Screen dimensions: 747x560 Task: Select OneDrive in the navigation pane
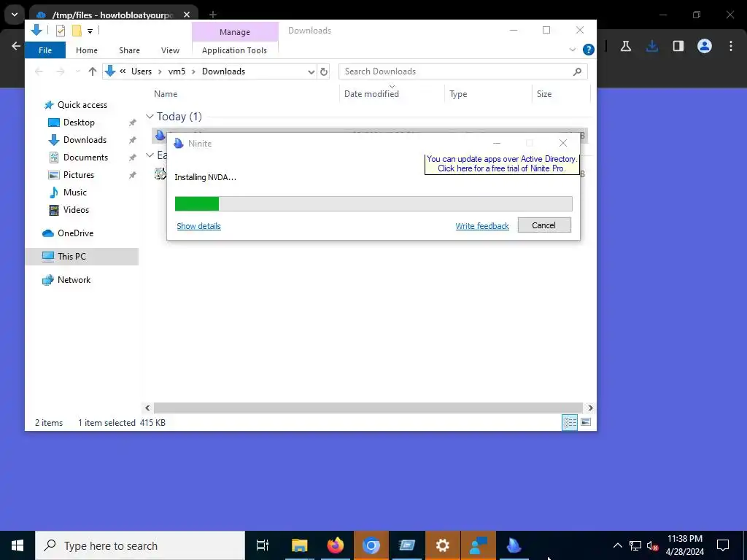[x=75, y=233]
